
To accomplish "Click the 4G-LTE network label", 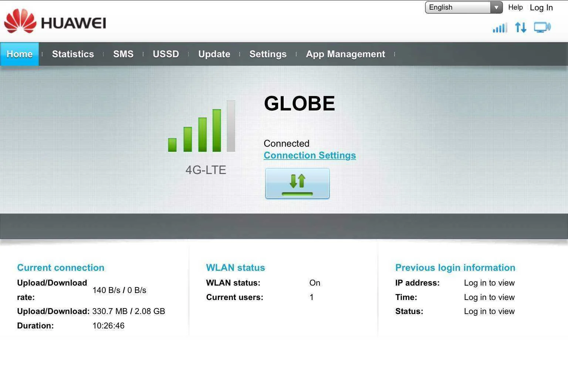I will 206,170.
